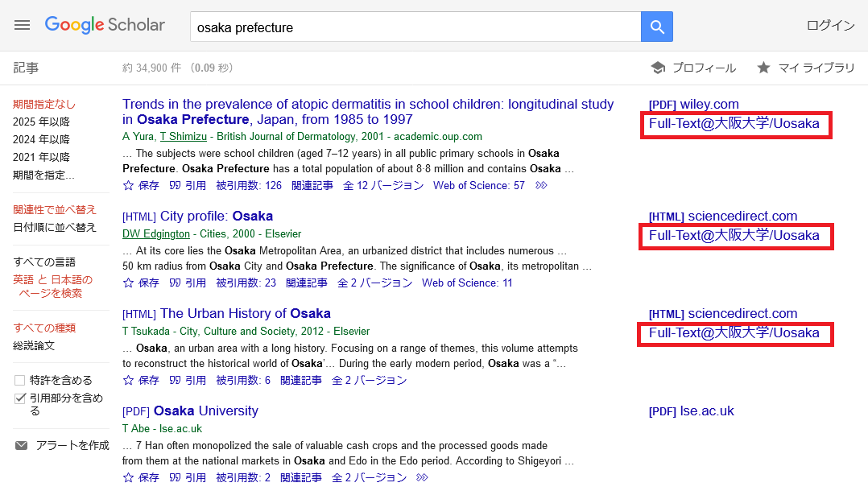Open first [HTML] sciencedirect.com link for City profile
Screen dimensions: 868x491
(723, 216)
